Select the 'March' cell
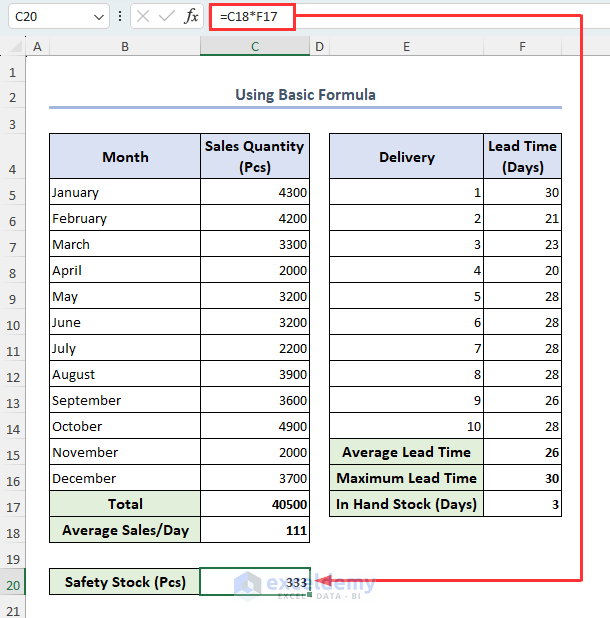The height and width of the screenshot is (618, 610). coord(125,244)
